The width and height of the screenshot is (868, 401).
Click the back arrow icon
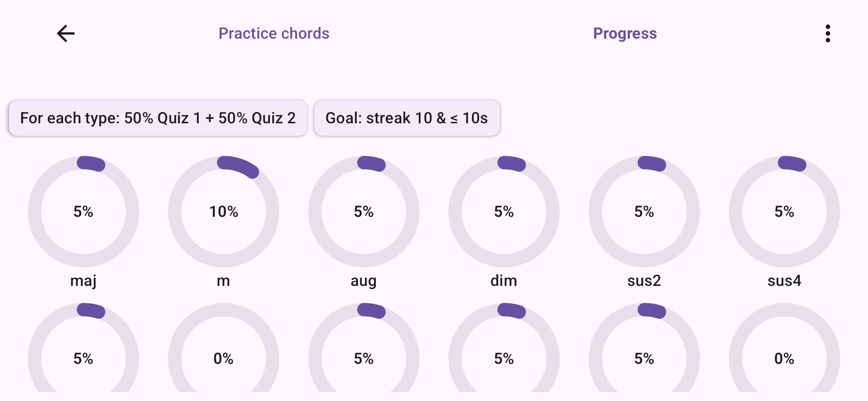click(65, 33)
